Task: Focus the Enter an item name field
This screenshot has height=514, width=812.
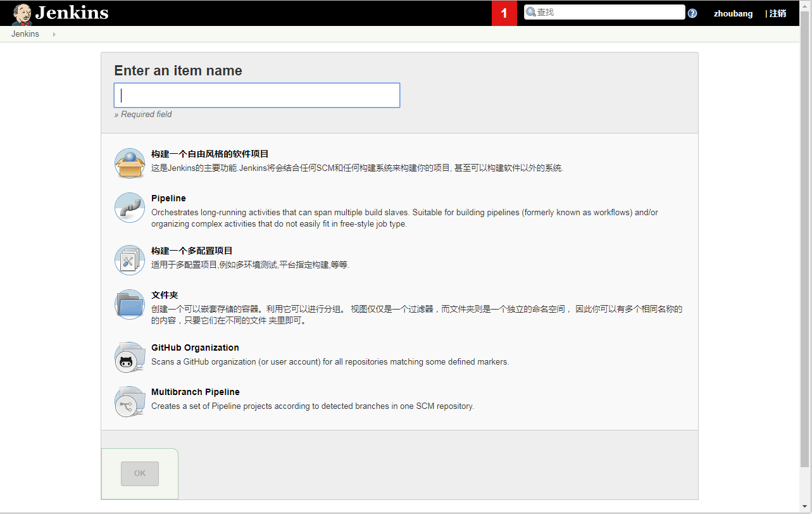Action: click(x=257, y=95)
